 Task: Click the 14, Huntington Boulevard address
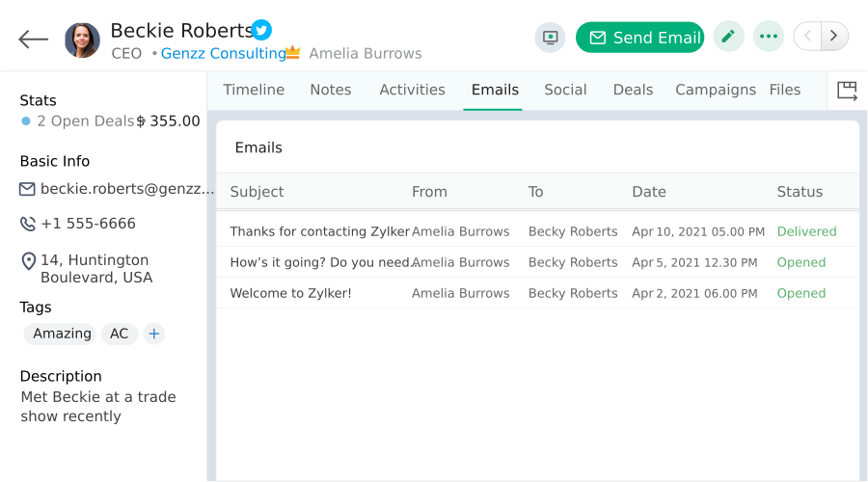pos(96,268)
